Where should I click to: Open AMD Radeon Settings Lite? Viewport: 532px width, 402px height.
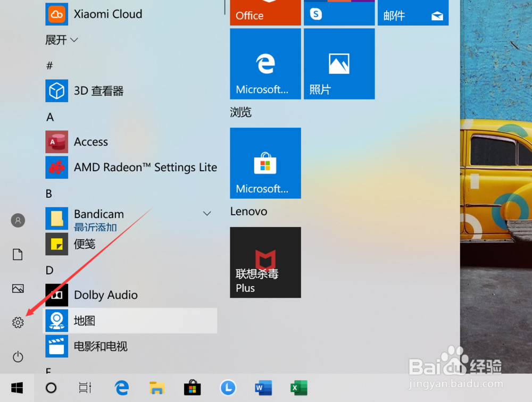[x=131, y=167]
